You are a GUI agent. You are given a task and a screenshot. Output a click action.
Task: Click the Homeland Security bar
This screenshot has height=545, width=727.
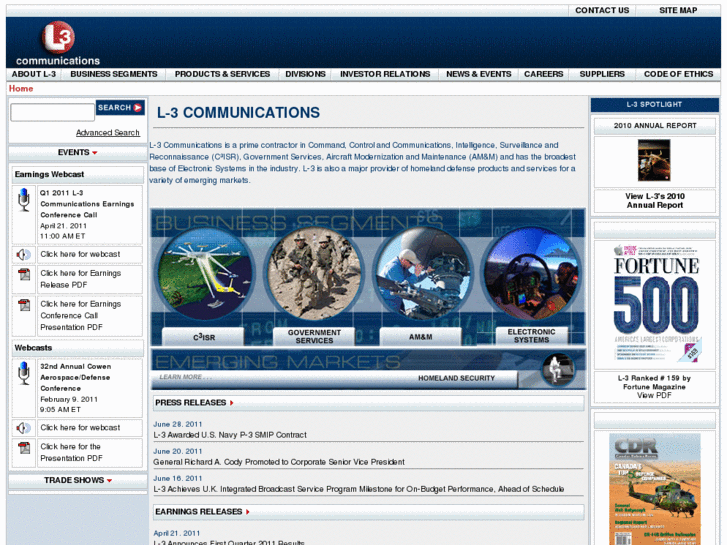[x=456, y=378]
